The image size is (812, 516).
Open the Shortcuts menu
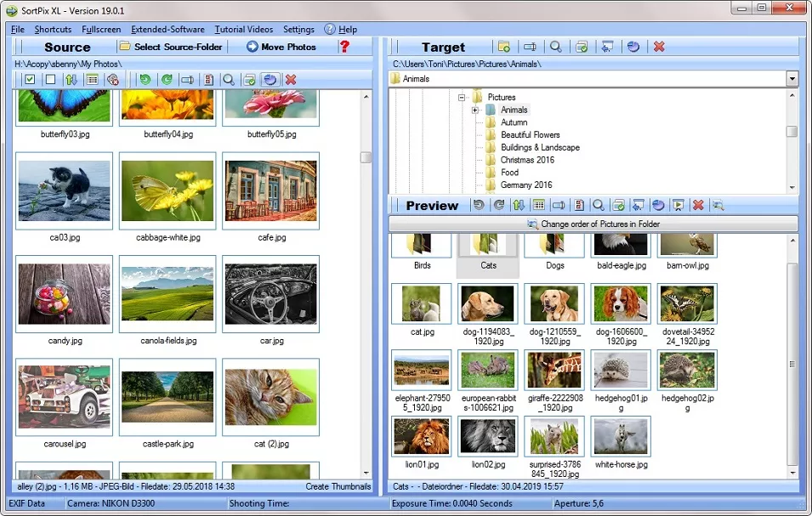click(53, 29)
